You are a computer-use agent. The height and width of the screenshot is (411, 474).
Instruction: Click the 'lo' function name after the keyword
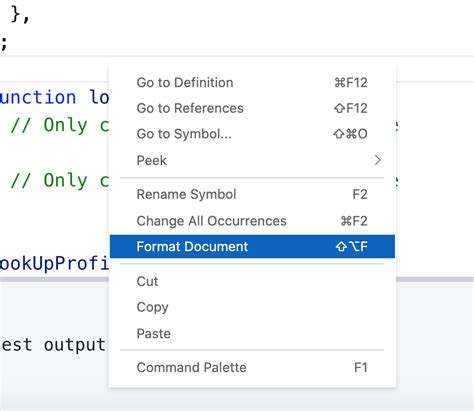coord(99,97)
